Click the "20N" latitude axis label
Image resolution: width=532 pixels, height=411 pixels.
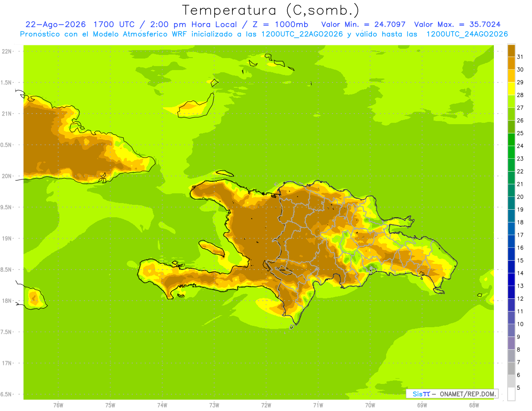tap(7, 176)
